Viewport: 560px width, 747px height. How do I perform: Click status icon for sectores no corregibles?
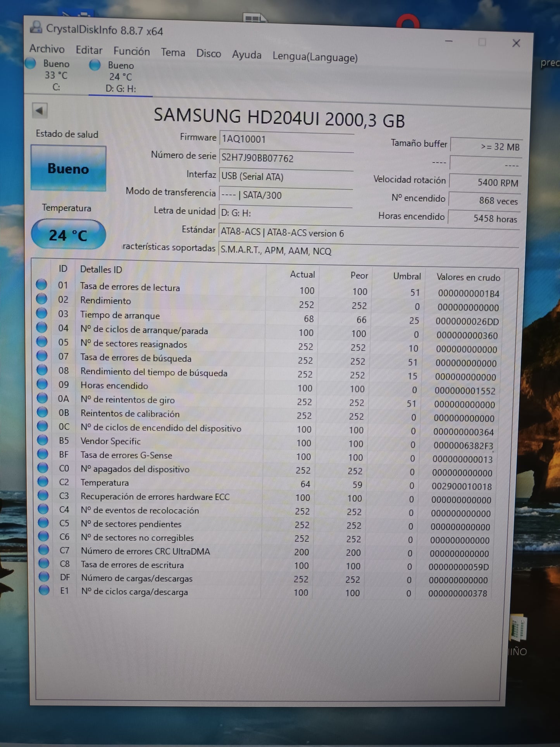43,536
